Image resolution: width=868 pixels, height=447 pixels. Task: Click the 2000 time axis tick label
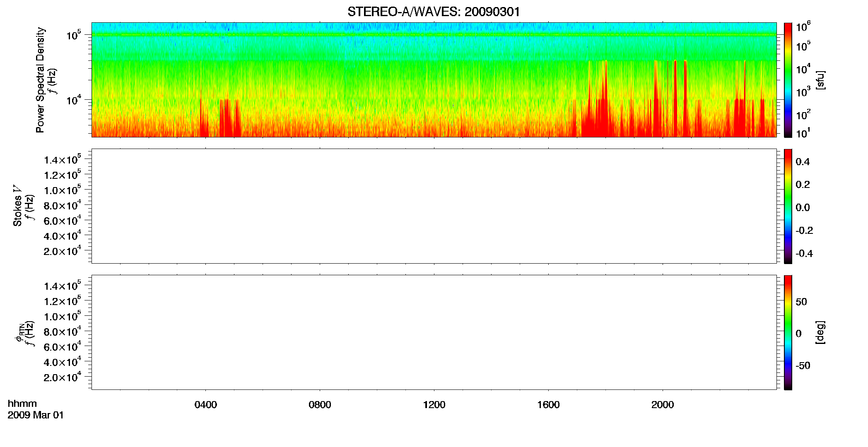pyautogui.click(x=663, y=405)
